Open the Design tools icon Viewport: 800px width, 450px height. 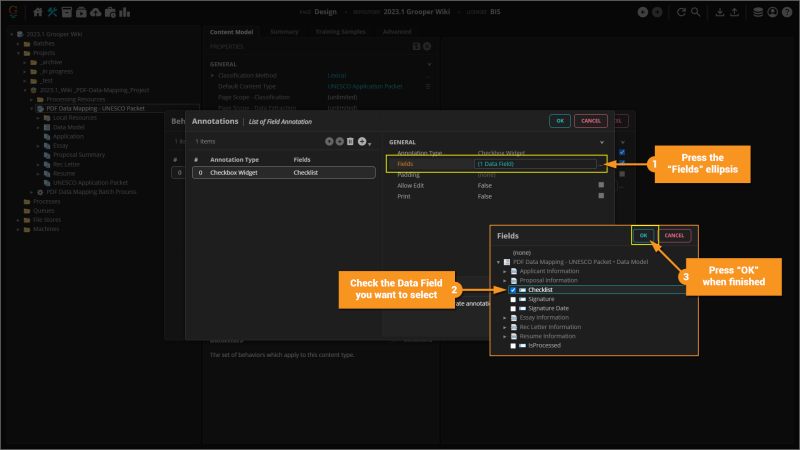coord(52,12)
